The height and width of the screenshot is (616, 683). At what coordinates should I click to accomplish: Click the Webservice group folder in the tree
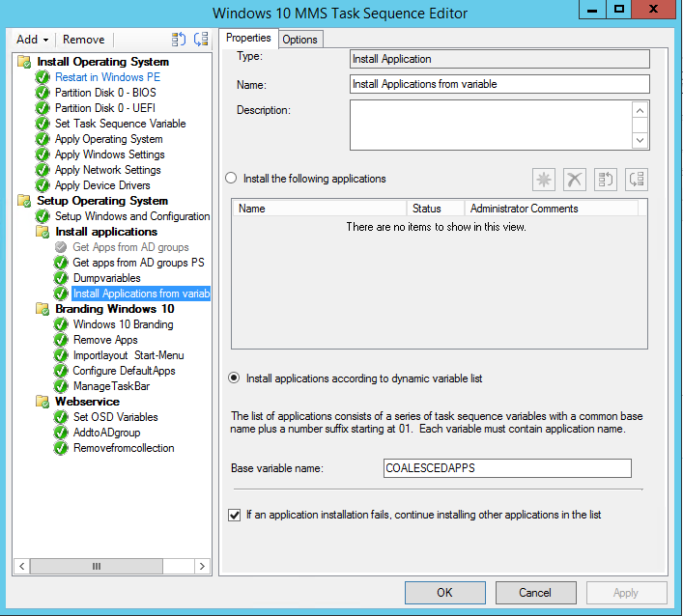(43, 402)
